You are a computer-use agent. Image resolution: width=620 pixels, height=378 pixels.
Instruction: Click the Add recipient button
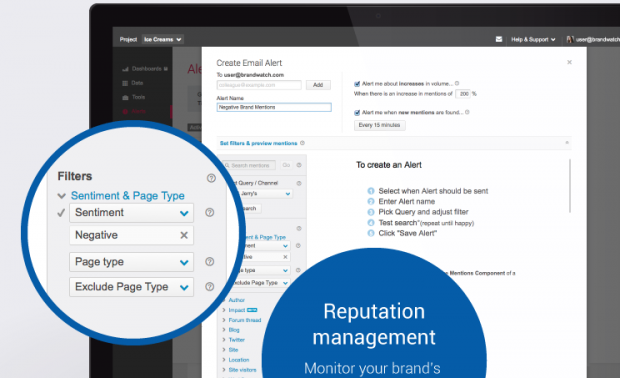[x=318, y=85]
